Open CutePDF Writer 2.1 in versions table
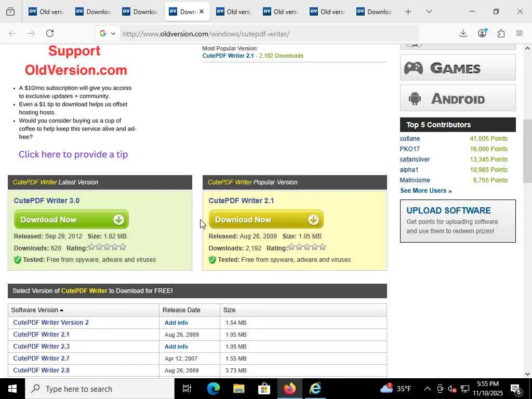The image size is (532, 399). (42, 335)
